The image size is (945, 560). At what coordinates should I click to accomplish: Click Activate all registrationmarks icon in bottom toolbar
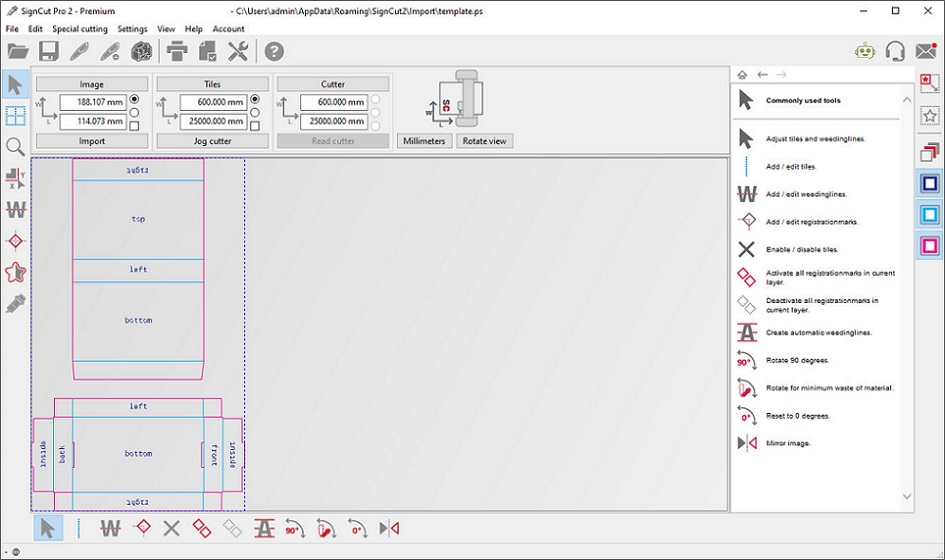202,529
